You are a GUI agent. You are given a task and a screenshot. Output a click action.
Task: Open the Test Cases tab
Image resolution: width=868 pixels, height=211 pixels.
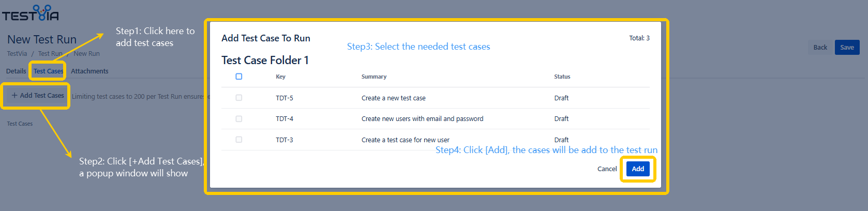48,71
